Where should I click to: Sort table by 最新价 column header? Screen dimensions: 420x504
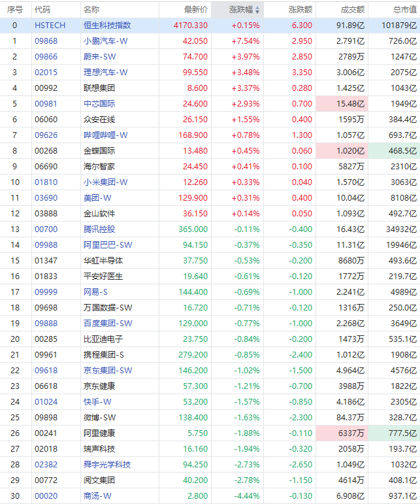point(196,10)
